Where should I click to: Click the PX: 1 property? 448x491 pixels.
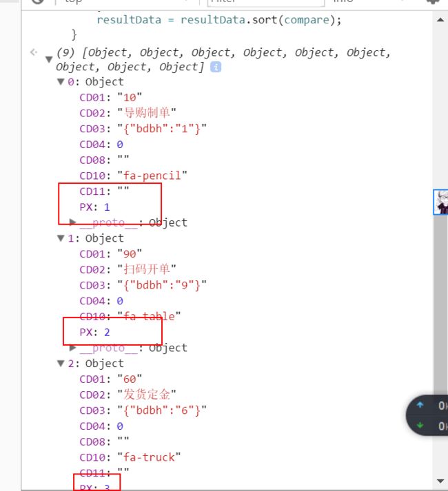click(94, 207)
